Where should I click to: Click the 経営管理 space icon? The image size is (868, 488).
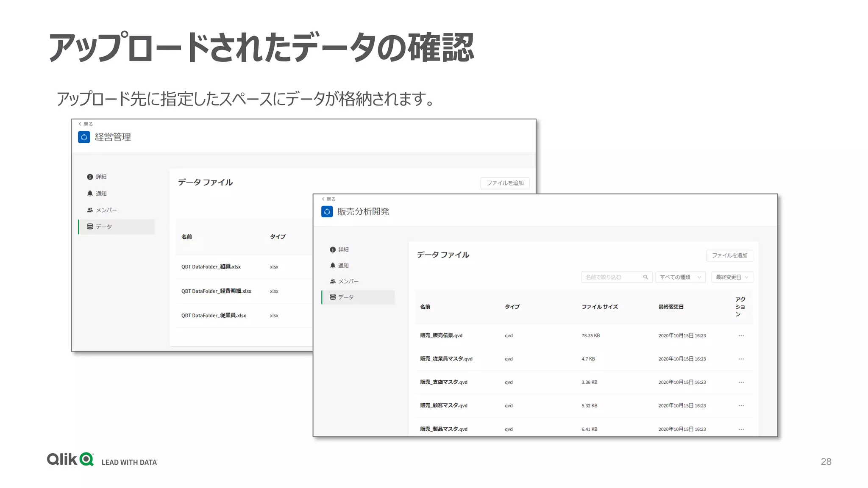(84, 137)
